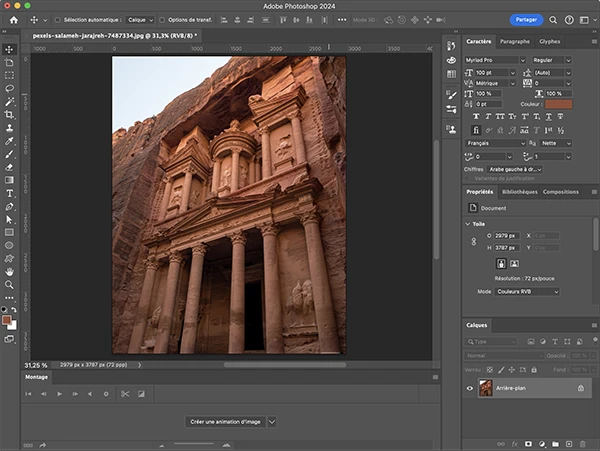Select the Eyedropper tool
The image size is (600, 451).
coord(9,141)
